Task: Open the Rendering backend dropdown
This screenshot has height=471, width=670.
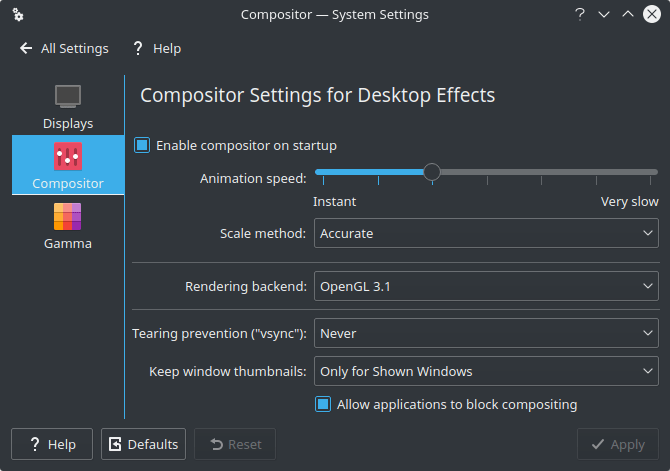Action: 486,286
